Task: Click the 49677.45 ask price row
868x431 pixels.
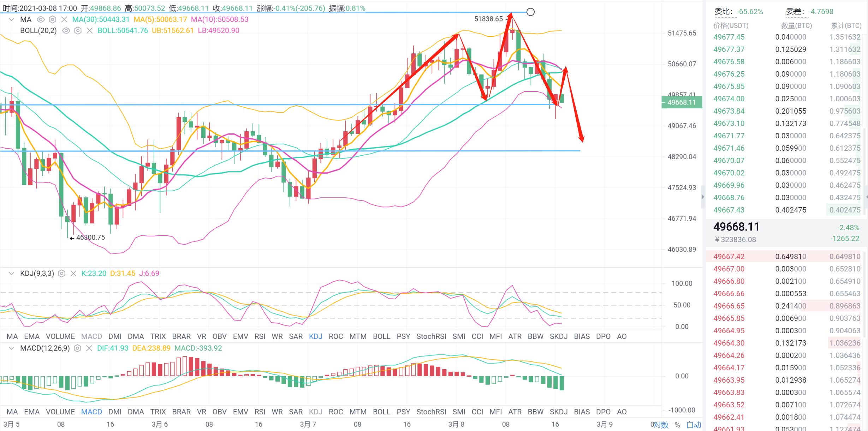Action: (x=729, y=37)
